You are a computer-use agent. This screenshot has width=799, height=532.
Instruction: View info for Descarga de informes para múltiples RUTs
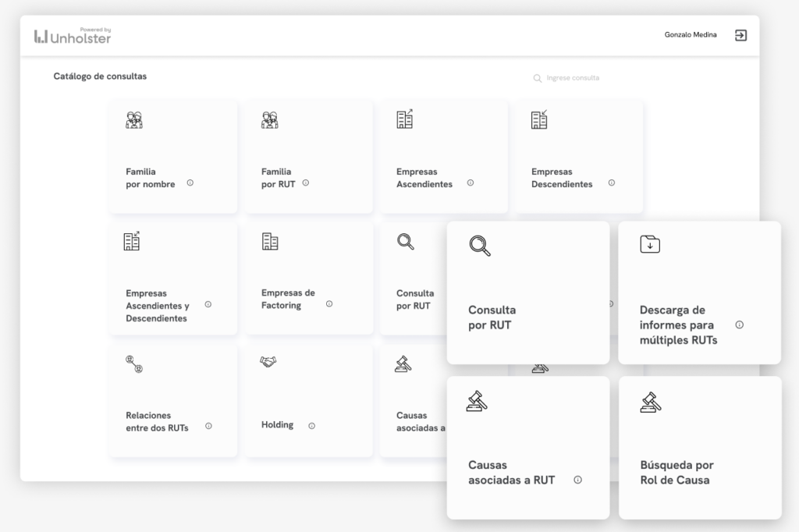[x=739, y=325]
